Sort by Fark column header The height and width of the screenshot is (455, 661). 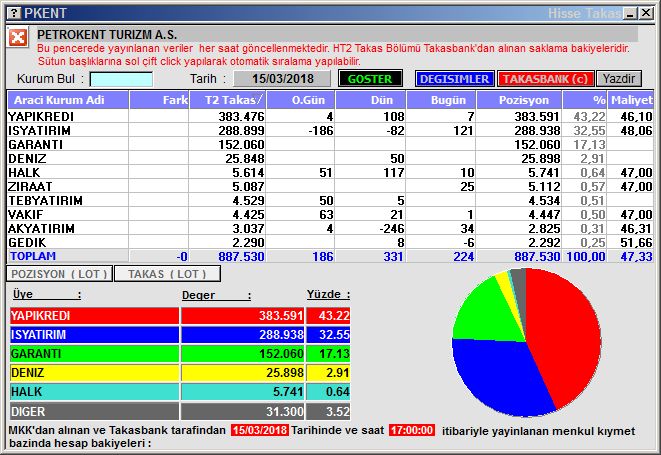pyautogui.click(x=159, y=100)
